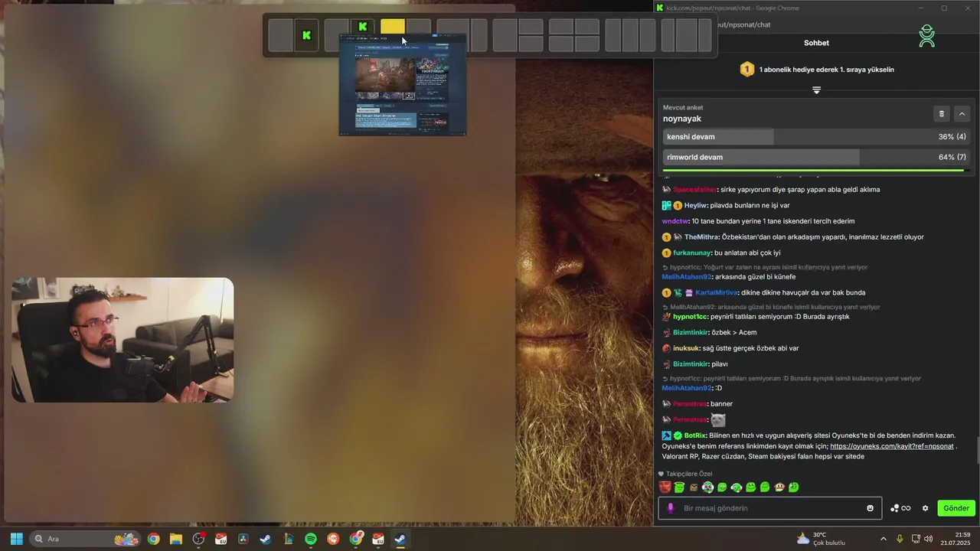This screenshot has width=980, height=551.
Task: Open Spacesfather's user profile in chat
Action: (694, 189)
